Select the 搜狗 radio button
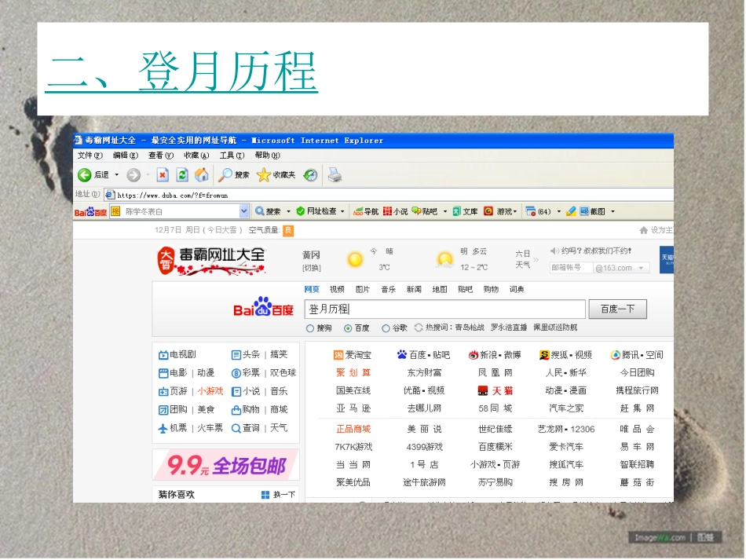 [310, 328]
